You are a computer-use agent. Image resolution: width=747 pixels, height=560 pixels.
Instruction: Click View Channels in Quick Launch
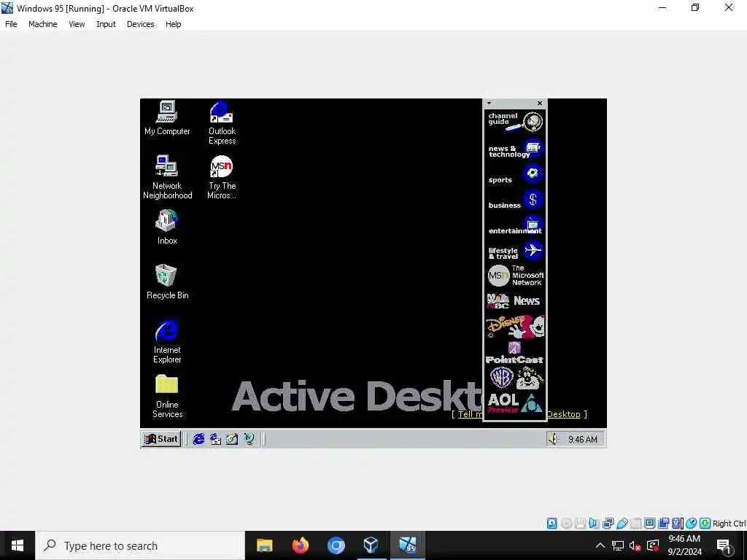[249, 438]
